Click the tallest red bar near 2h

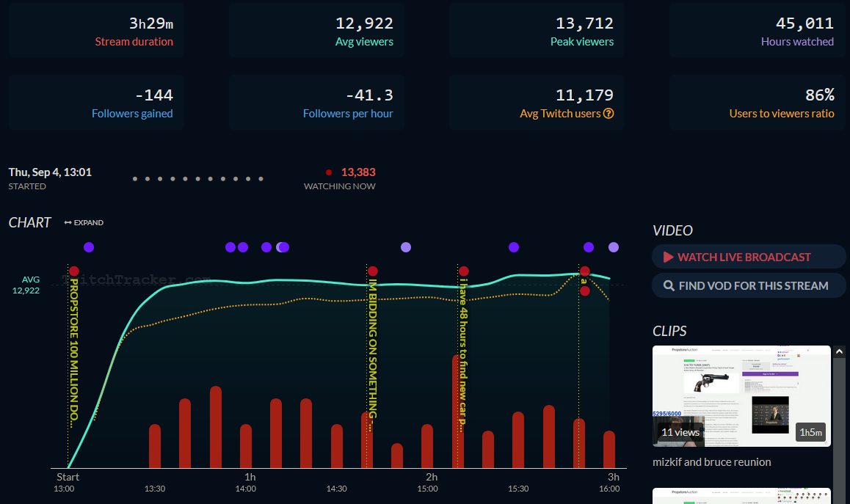[x=456, y=412]
